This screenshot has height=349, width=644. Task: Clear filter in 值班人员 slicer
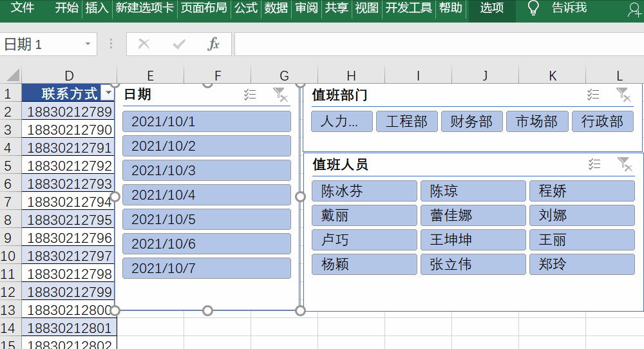point(625,164)
